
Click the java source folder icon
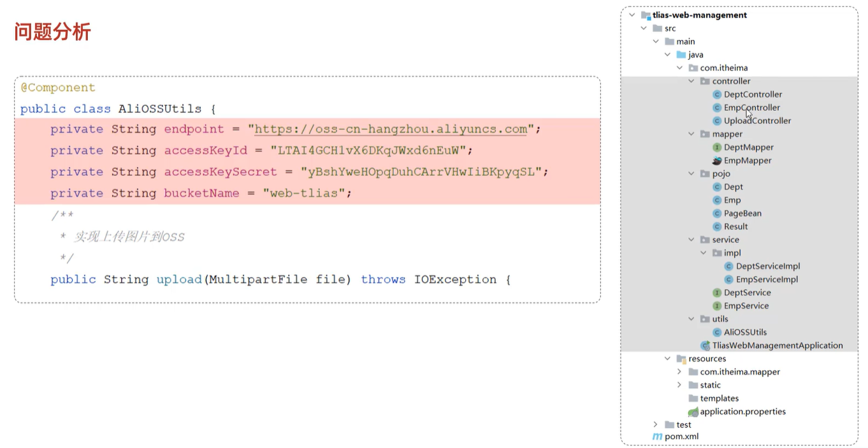click(x=681, y=55)
